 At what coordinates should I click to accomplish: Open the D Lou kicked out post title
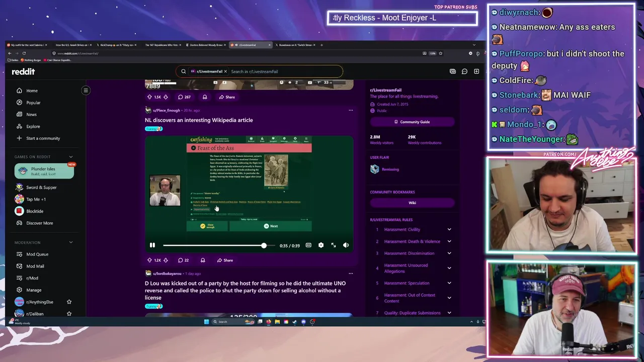[246, 291]
